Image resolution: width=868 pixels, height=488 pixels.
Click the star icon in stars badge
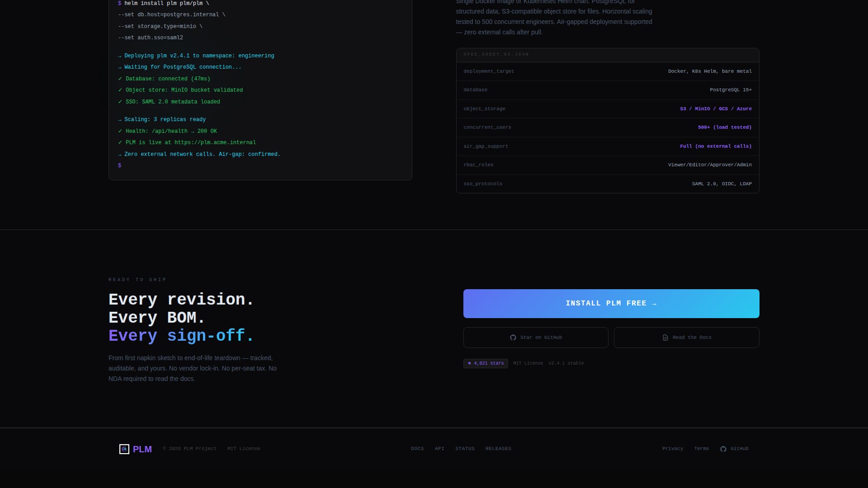point(469,363)
